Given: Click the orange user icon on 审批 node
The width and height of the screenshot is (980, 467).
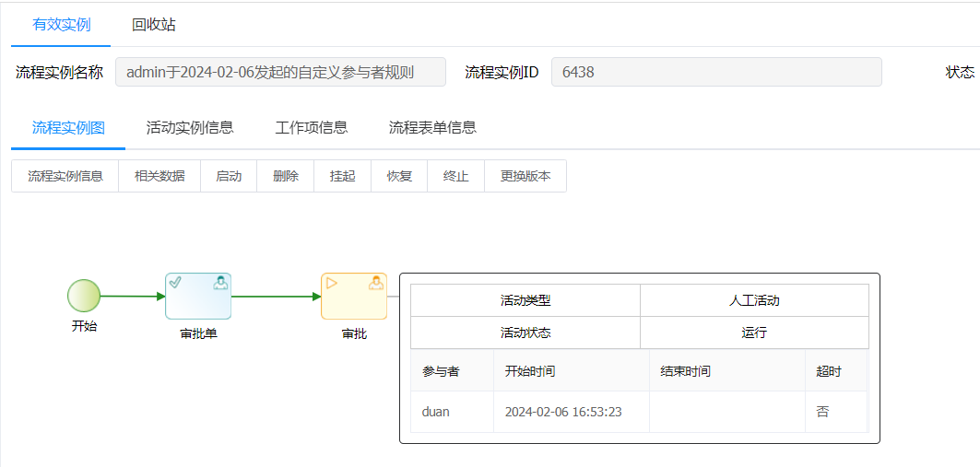Looking at the screenshot, I should [376, 282].
